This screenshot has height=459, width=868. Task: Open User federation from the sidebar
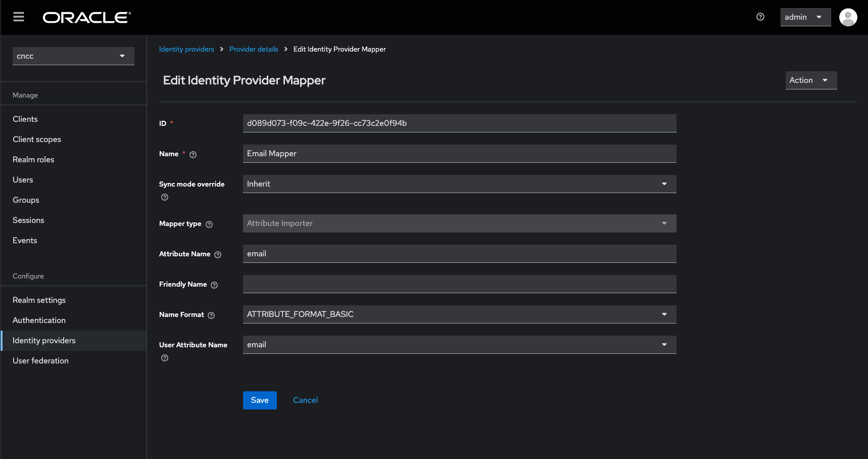(40, 360)
